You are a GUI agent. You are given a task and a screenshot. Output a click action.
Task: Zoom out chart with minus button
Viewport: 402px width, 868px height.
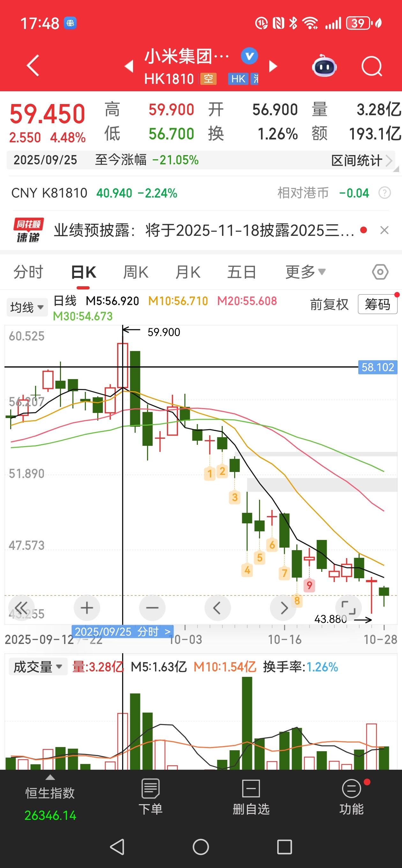tap(152, 608)
